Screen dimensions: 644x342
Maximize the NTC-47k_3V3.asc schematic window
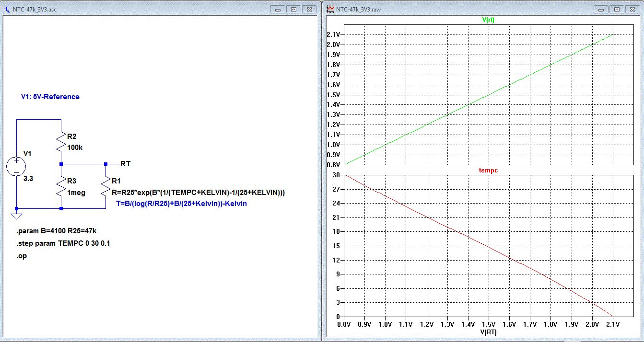pos(294,9)
